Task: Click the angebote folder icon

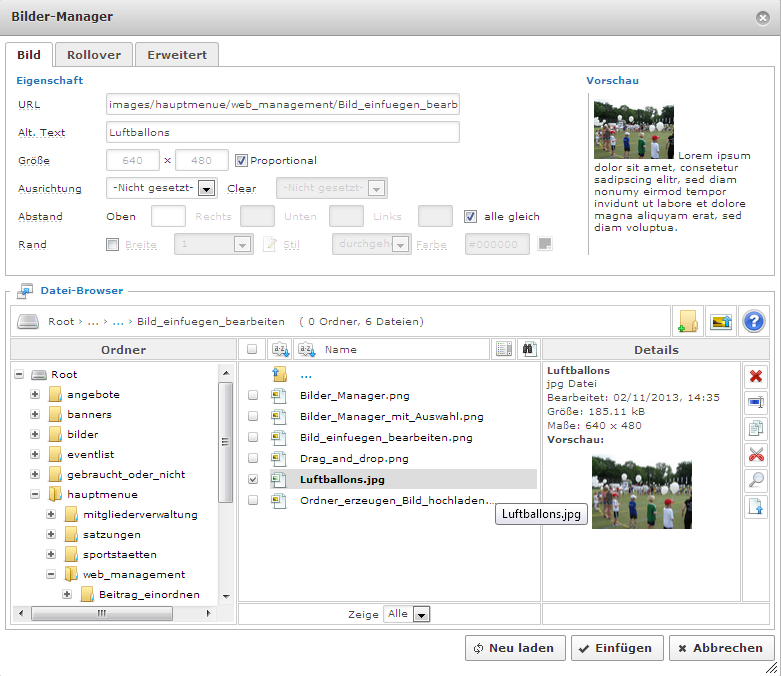Action: click(x=55, y=395)
